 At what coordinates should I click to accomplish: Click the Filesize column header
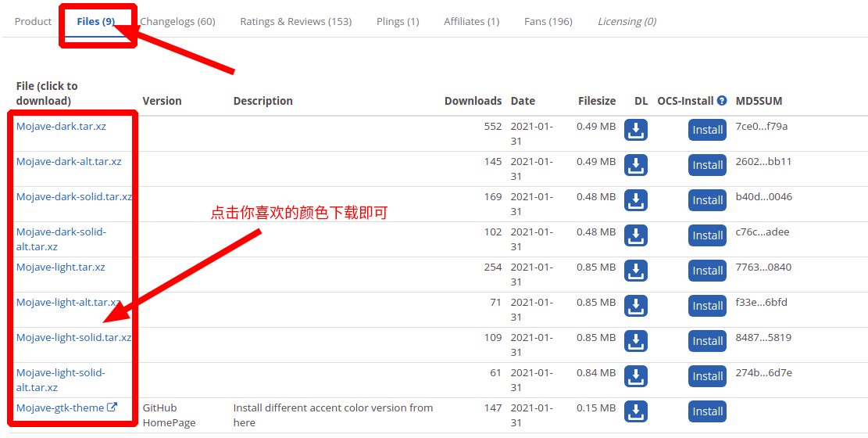point(597,101)
